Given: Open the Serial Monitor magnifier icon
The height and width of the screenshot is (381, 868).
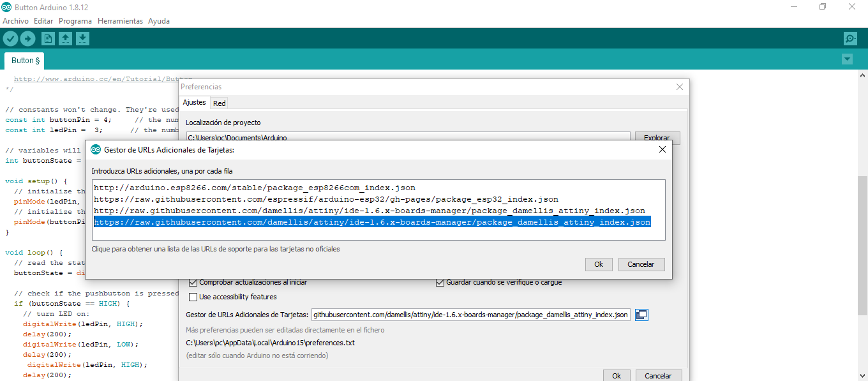Looking at the screenshot, I should [850, 39].
